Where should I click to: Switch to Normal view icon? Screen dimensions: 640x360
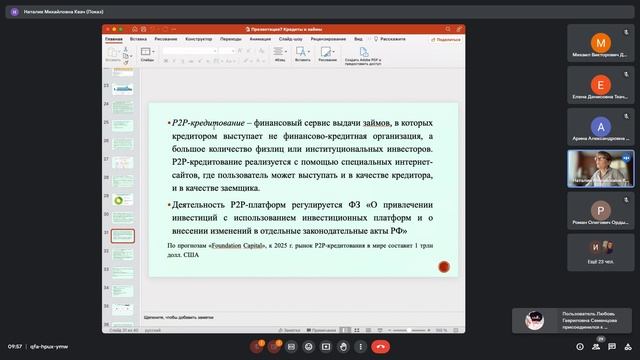pos(345,330)
